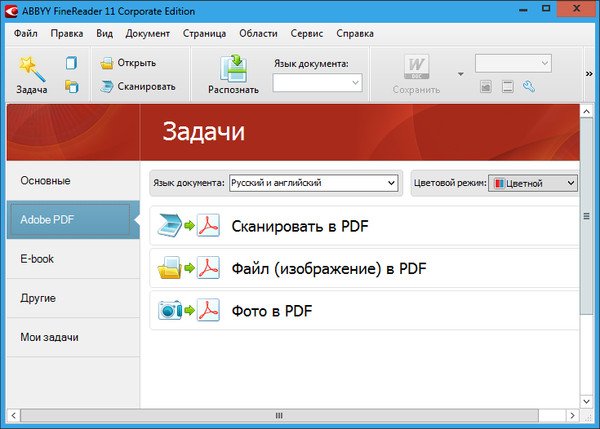The height and width of the screenshot is (429, 600).
Task: Click the scanner icon of Сканировать в PDF
Action: tap(170, 226)
